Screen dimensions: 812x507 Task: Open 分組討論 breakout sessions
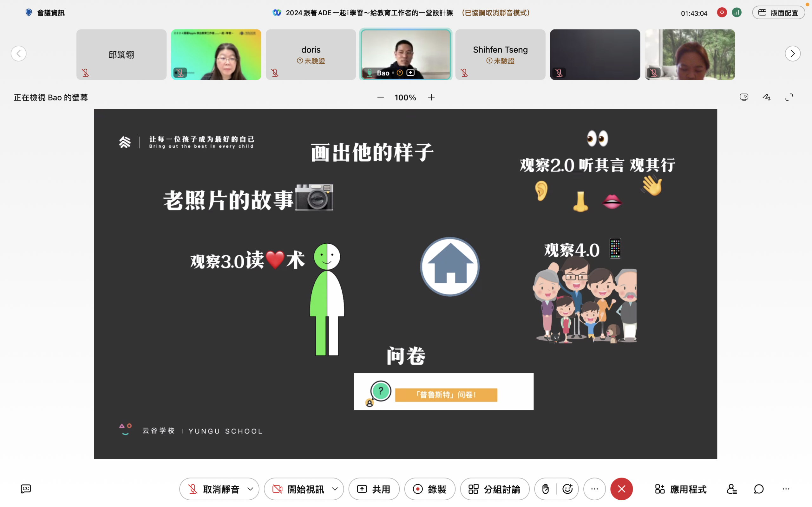(494, 489)
